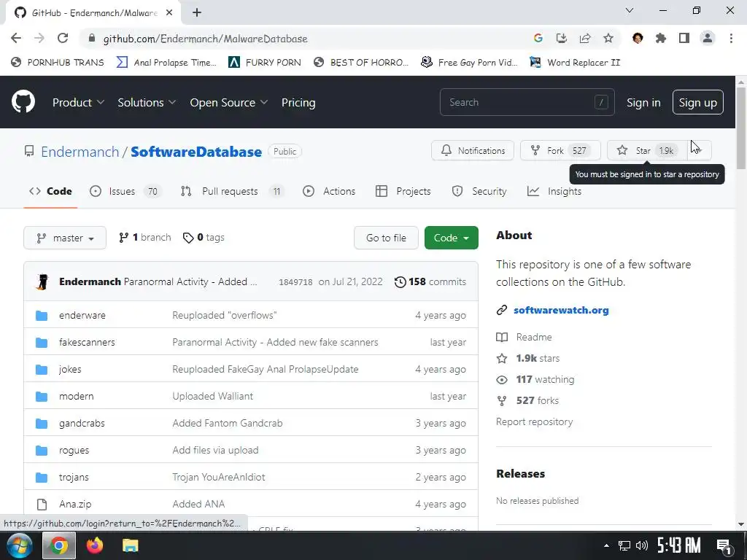The image size is (747, 560).
Task: View the 0 tags link
Action: 204,237
